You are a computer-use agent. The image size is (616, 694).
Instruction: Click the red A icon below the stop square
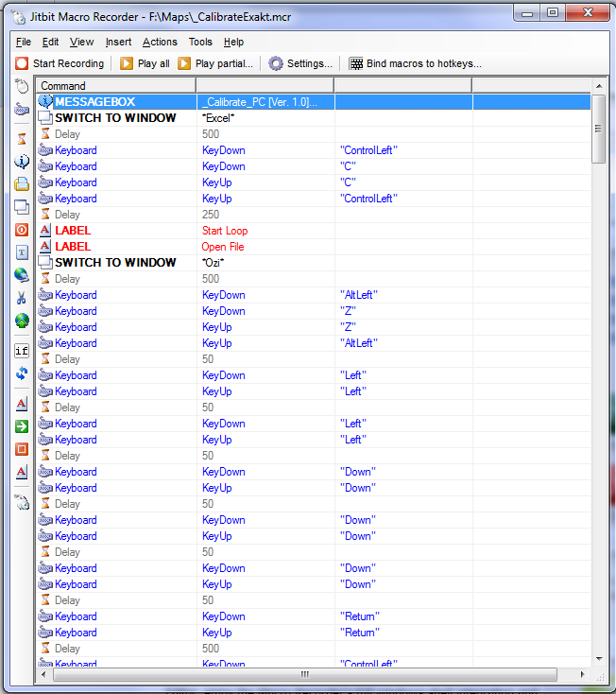click(x=21, y=472)
